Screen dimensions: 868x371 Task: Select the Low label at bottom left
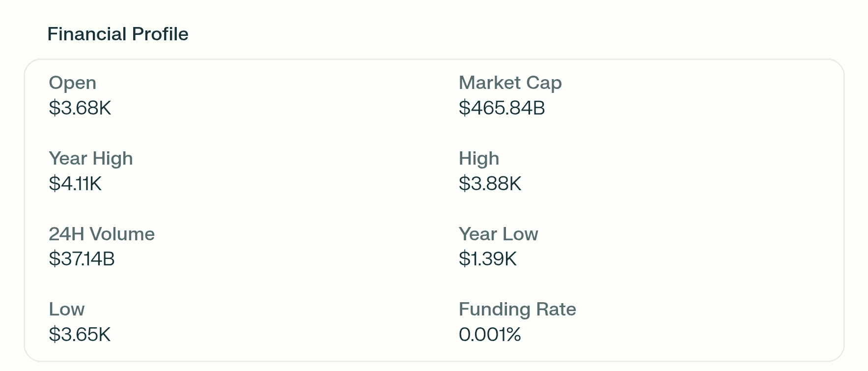67,309
